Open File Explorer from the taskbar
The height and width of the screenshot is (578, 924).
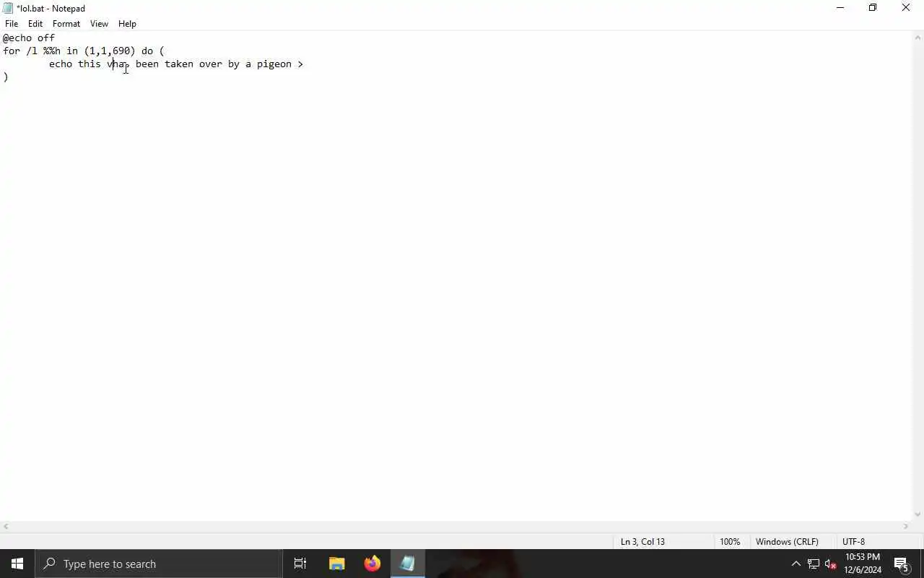(336, 564)
